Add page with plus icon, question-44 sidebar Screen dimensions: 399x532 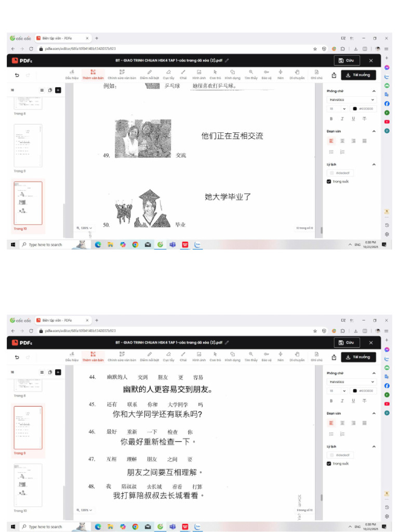coord(58,372)
